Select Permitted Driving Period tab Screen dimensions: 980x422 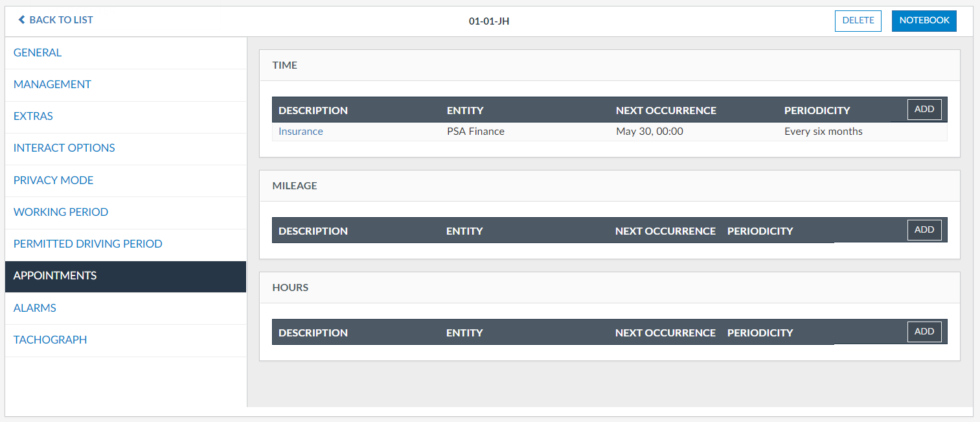tap(87, 244)
